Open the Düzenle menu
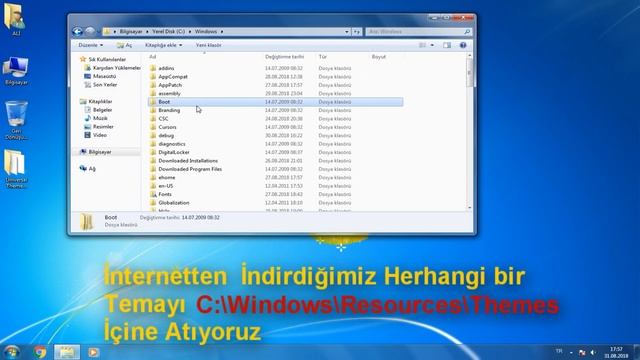The width and height of the screenshot is (640, 360). pyautogui.click(x=91, y=45)
